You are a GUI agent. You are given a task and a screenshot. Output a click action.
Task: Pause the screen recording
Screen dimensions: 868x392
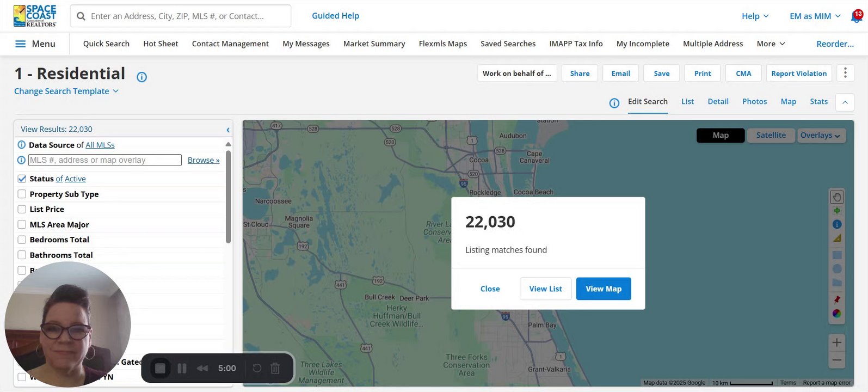coord(182,369)
